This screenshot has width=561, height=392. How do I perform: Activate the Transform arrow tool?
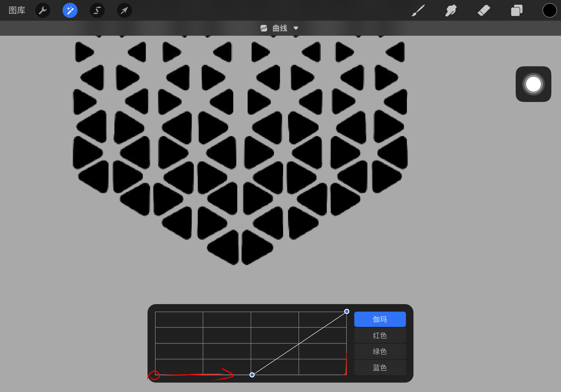pos(124,10)
